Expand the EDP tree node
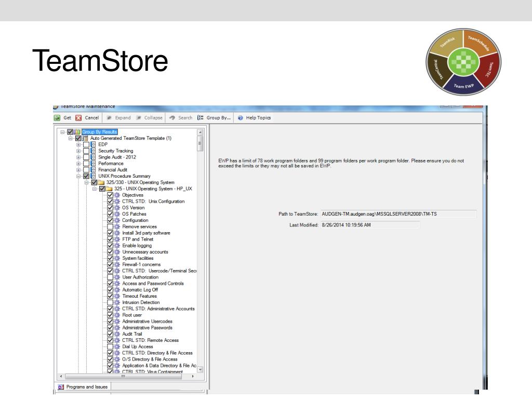The height and width of the screenshot is (399, 532). [x=78, y=144]
